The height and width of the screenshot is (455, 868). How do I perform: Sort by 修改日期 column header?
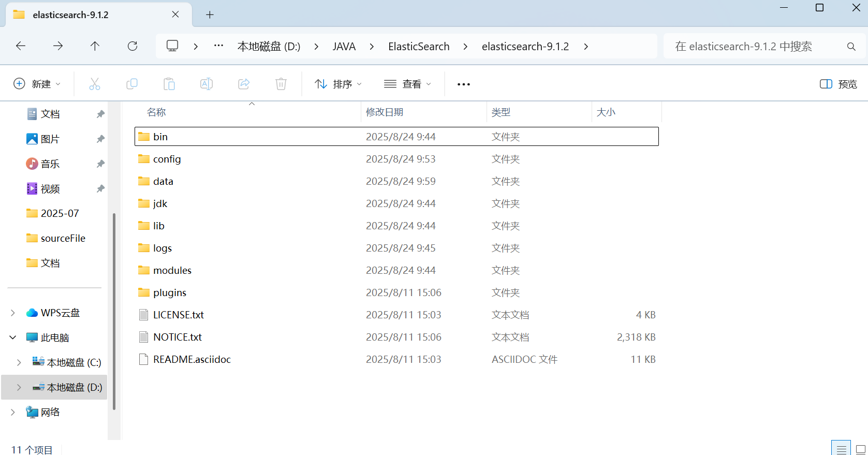(385, 112)
